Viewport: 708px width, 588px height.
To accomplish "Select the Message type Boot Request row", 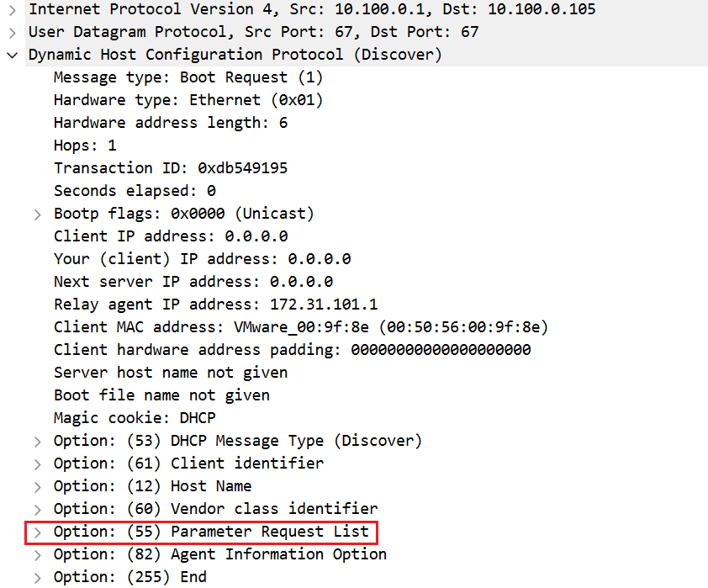I will [188, 77].
